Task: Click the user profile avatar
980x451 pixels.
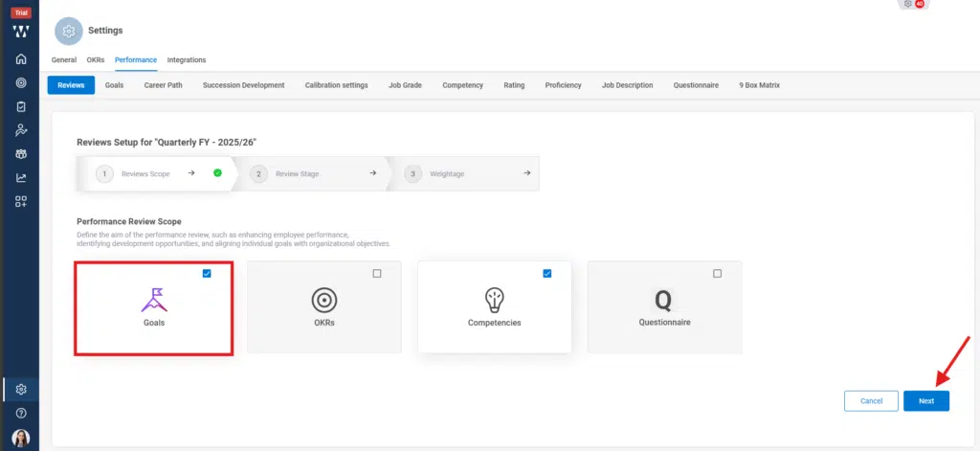Action: tap(20, 437)
